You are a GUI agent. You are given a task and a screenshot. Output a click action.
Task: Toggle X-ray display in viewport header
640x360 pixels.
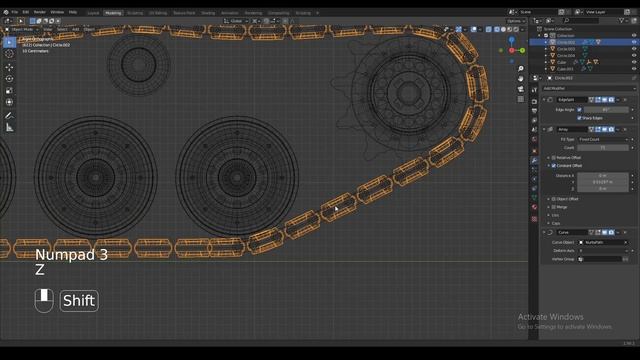click(489, 29)
